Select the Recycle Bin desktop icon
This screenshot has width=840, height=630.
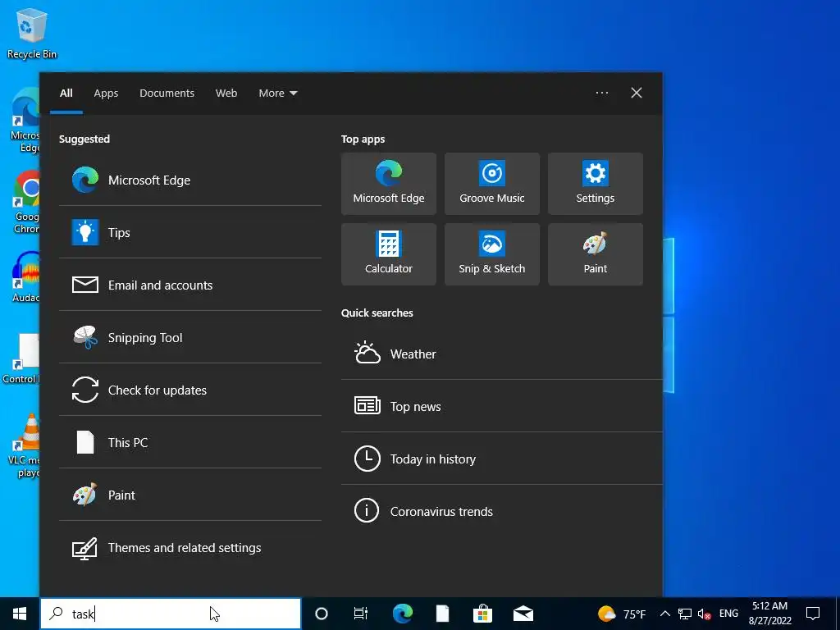click(x=32, y=34)
